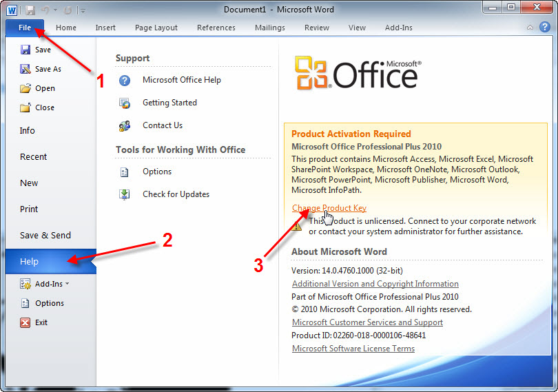Image resolution: width=558 pixels, height=392 pixels.
Task: Open the File tab
Action: [x=25, y=28]
